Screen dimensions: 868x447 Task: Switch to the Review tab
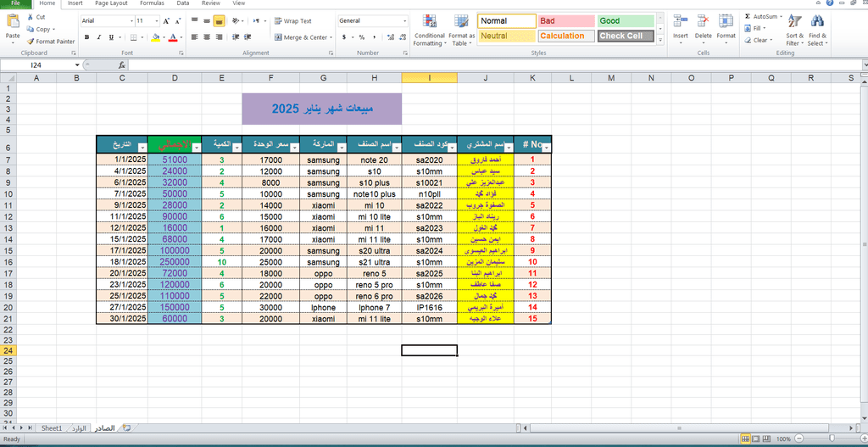[211, 3]
